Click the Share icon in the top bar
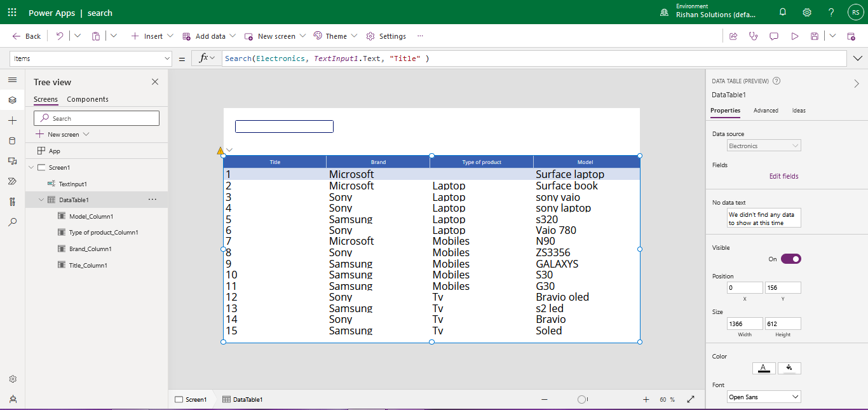The height and width of the screenshot is (410, 868). [x=733, y=36]
